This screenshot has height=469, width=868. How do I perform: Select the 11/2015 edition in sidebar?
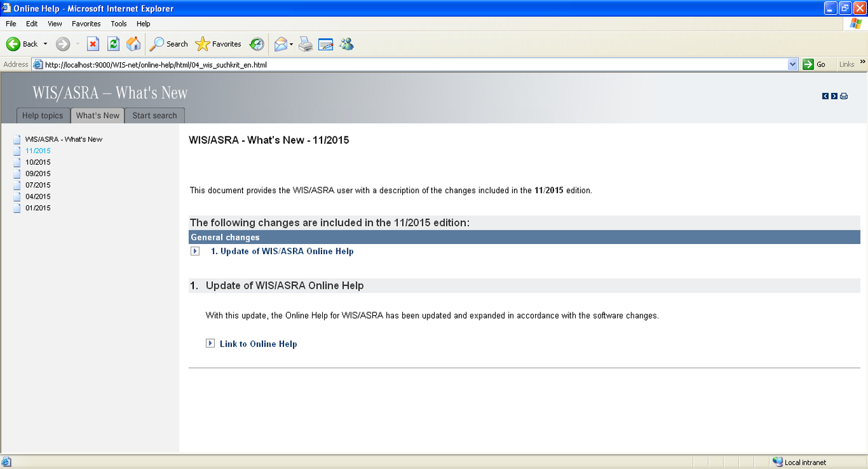(x=38, y=150)
